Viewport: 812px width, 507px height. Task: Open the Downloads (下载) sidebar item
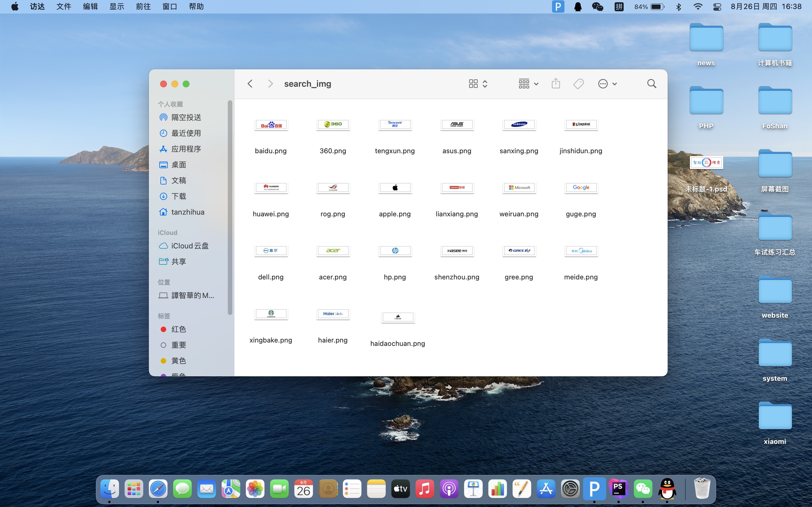[178, 196]
